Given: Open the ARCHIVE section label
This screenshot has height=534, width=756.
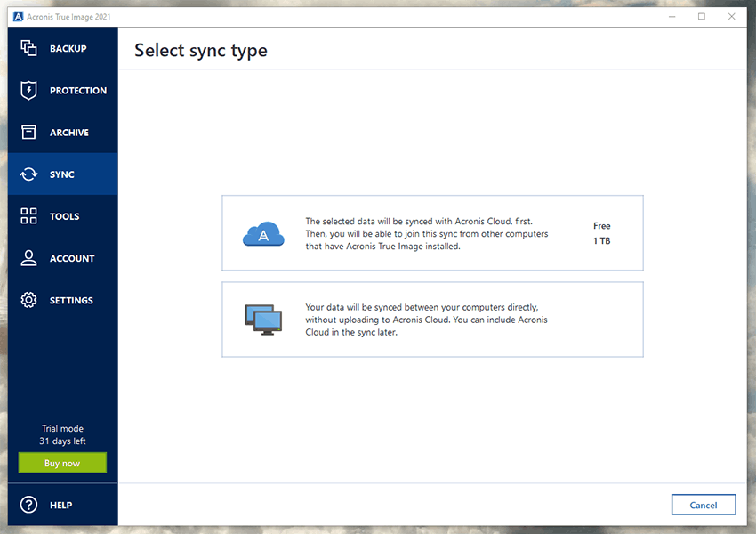Looking at the screenshot, I should [x=69, y=133].
